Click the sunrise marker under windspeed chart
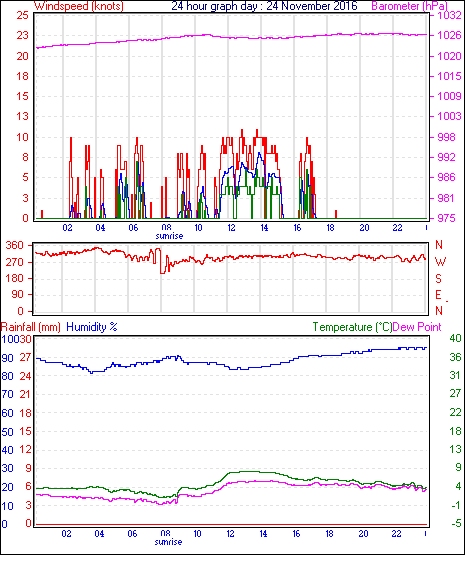 tap(169, 236)
